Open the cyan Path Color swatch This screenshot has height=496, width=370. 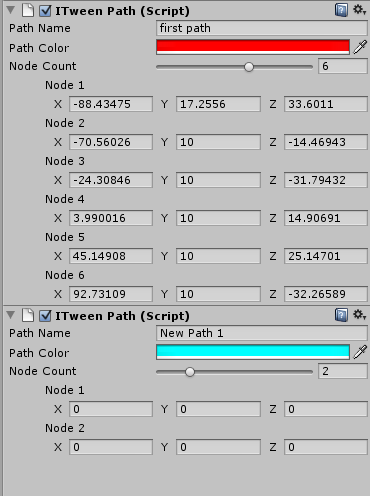click(253, 352)
